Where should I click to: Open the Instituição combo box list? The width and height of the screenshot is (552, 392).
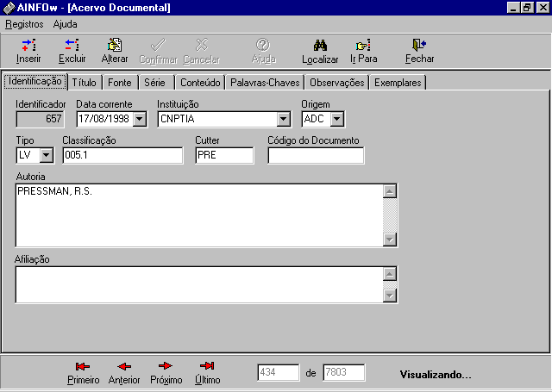coord(283,120)
